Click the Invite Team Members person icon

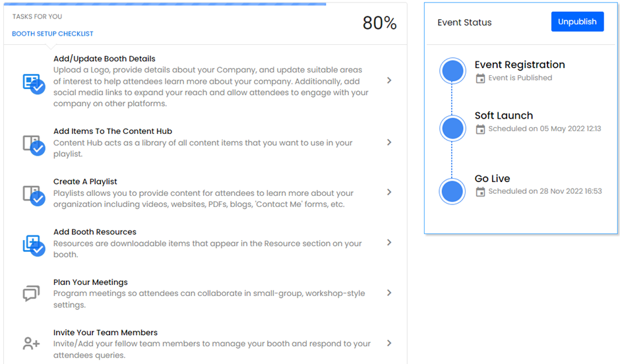tap(31, 344)
